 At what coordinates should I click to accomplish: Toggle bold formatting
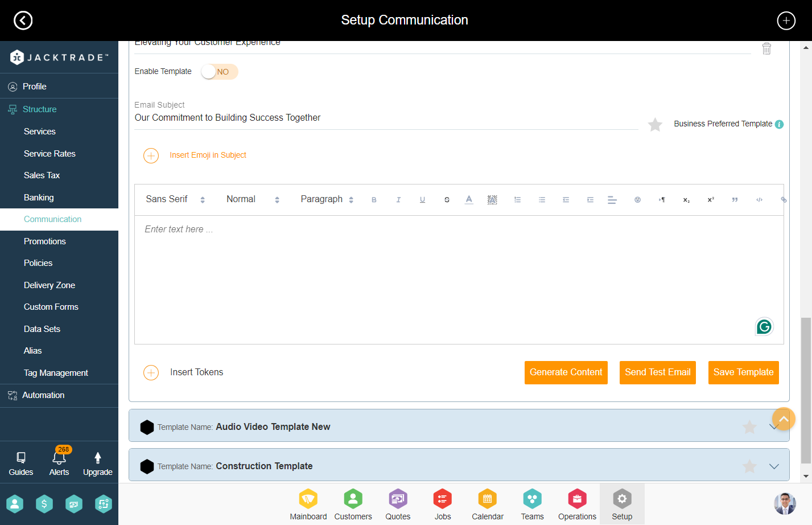[374, 200]
